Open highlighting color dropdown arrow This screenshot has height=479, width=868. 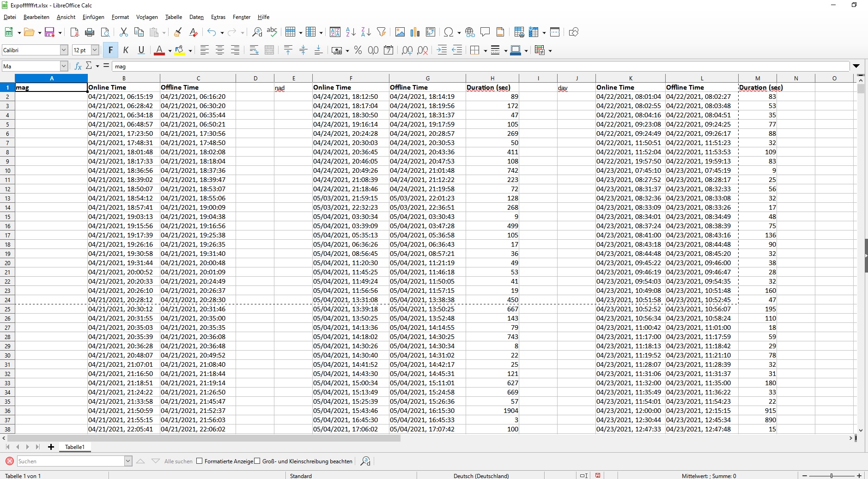point(190,51)
